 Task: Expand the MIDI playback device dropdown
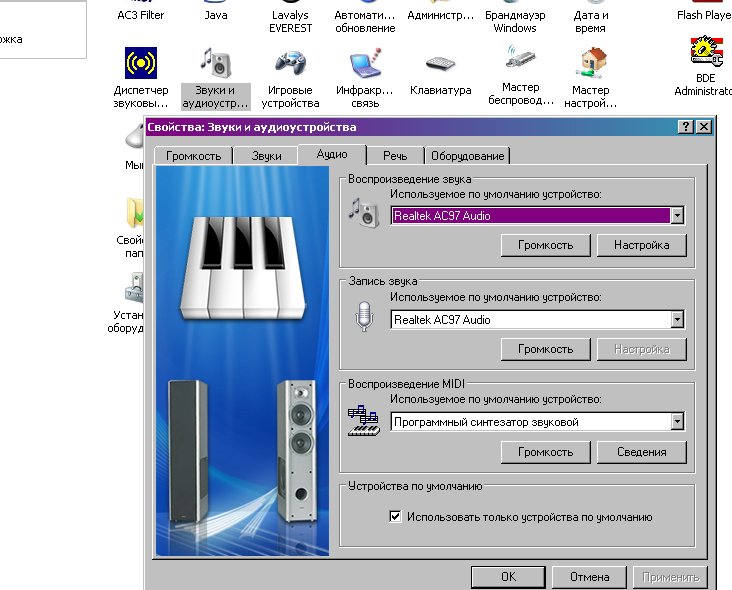[x=677, y=421]
